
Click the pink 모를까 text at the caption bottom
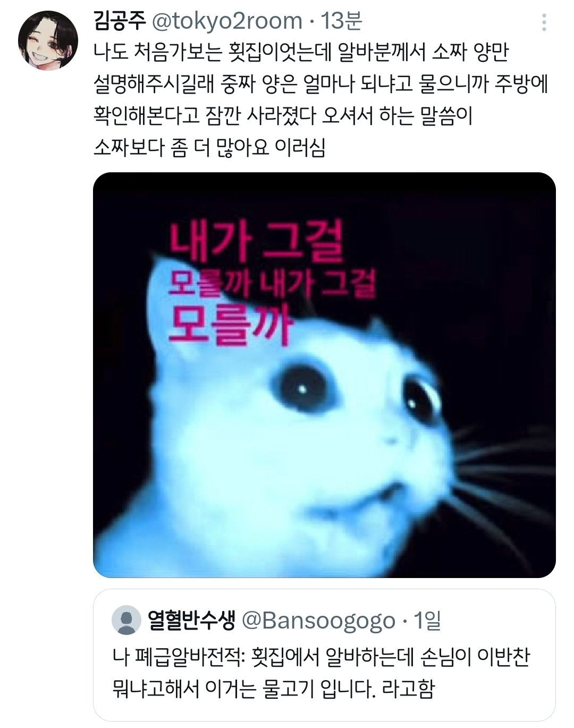point(231,324)
